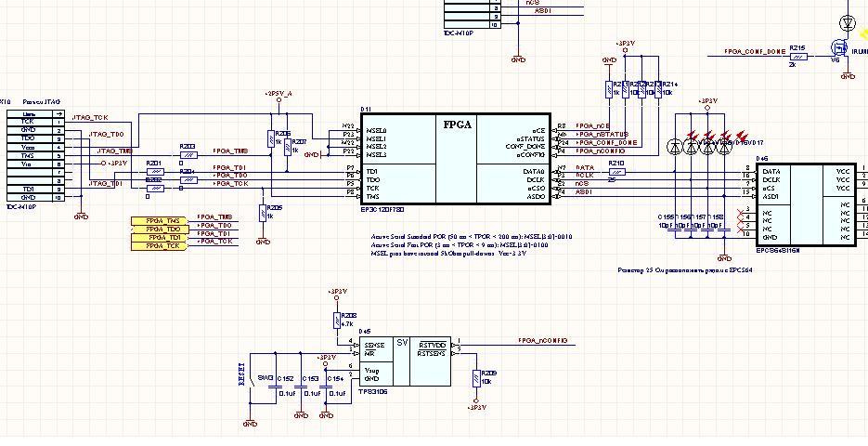
Task: Click the yellow FPGA_TMS port tag
Action: pos(161,220)
